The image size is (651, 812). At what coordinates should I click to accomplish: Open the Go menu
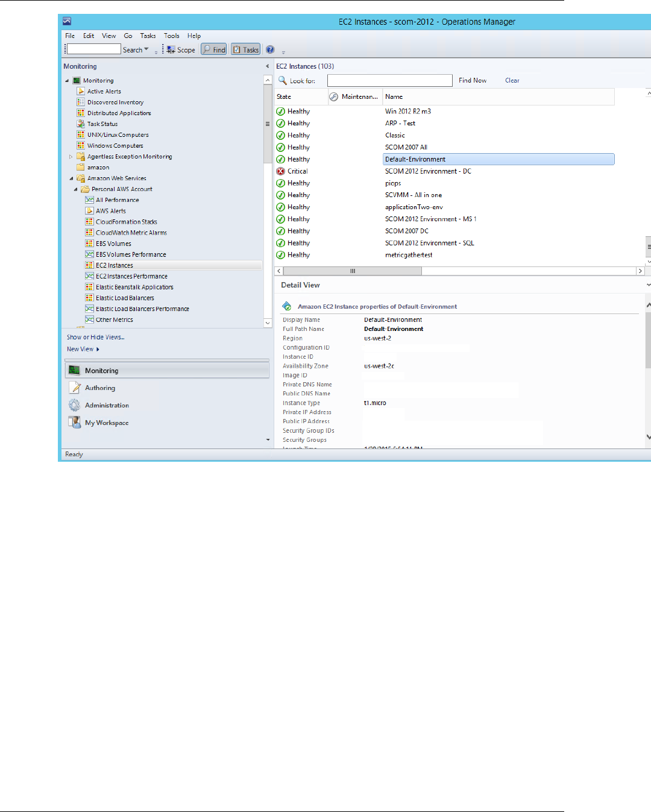[x=128, y=36]
